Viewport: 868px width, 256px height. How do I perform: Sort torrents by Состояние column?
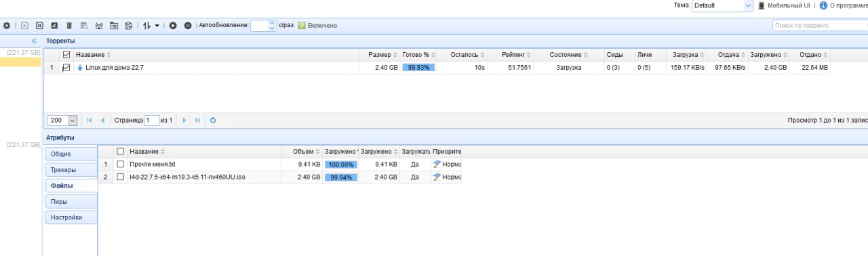tap(568, 54)
